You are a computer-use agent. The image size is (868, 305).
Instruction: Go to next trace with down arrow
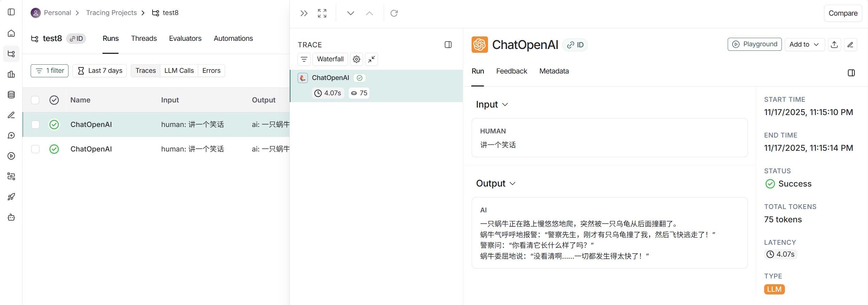tap(351, 13)
